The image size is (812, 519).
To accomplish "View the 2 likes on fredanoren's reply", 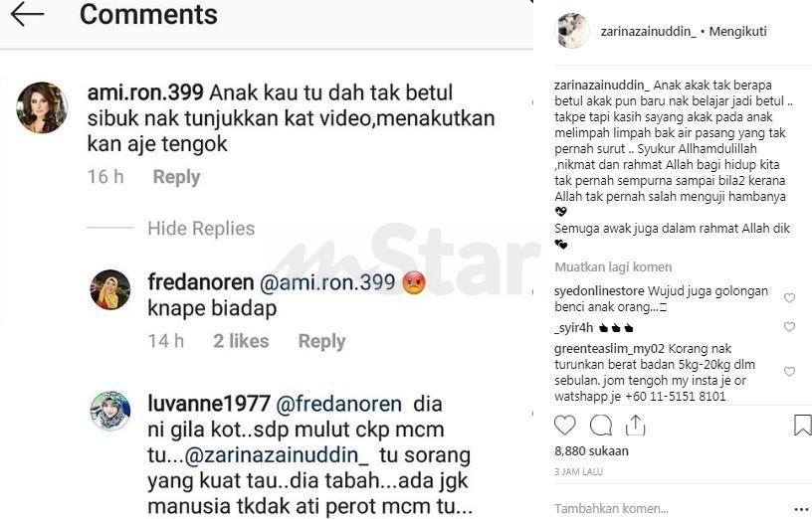I will pos(241,341).
